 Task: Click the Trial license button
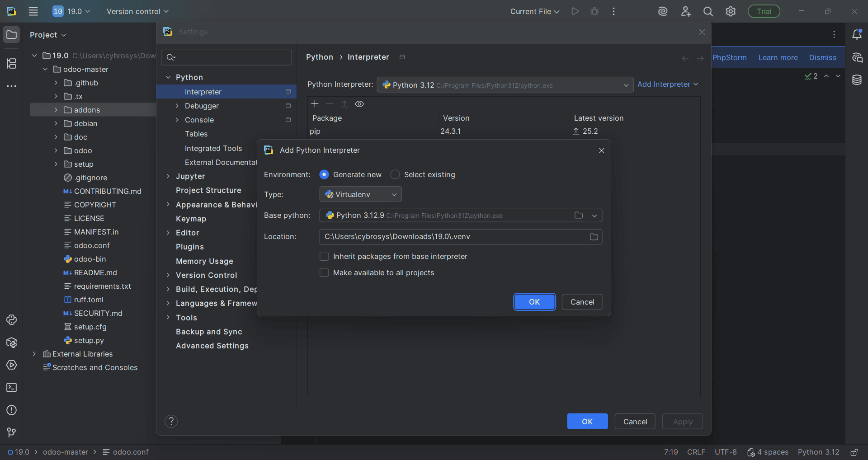[764, 11]
